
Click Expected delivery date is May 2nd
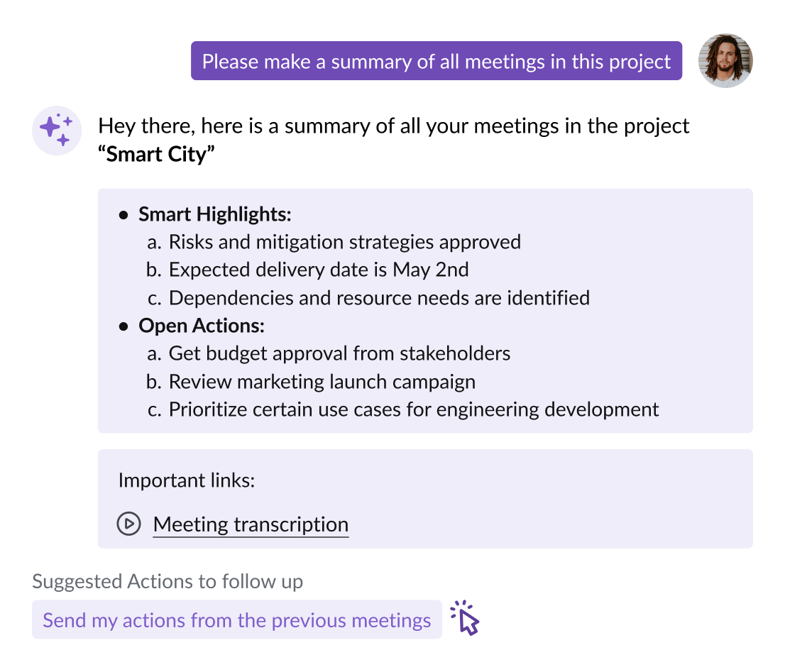point(319,270)
